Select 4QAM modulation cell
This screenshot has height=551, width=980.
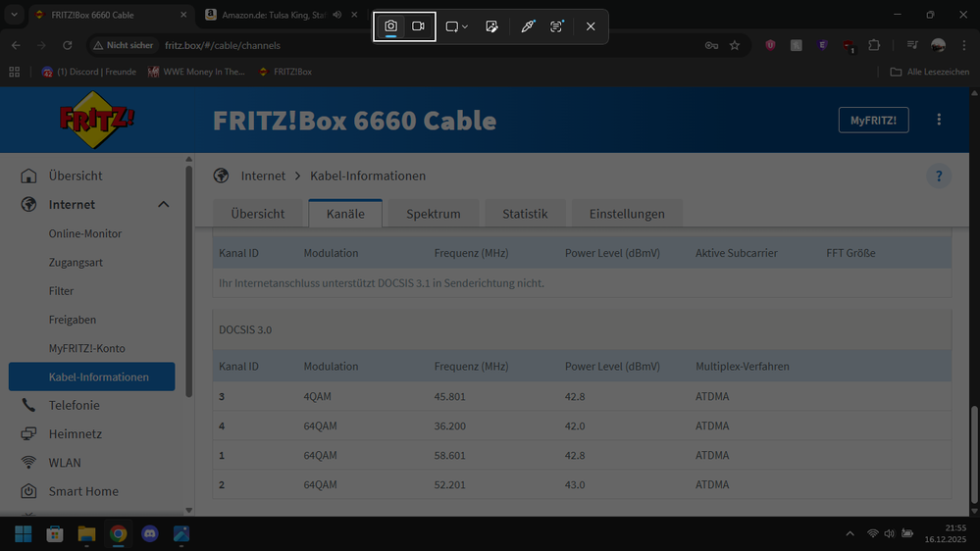pos(318,397)
